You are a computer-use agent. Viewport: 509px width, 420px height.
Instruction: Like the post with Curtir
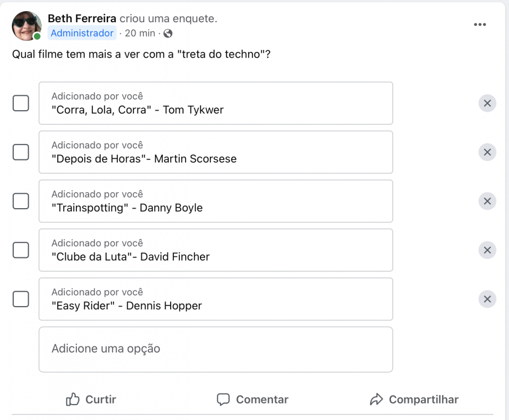coord(91,399)
